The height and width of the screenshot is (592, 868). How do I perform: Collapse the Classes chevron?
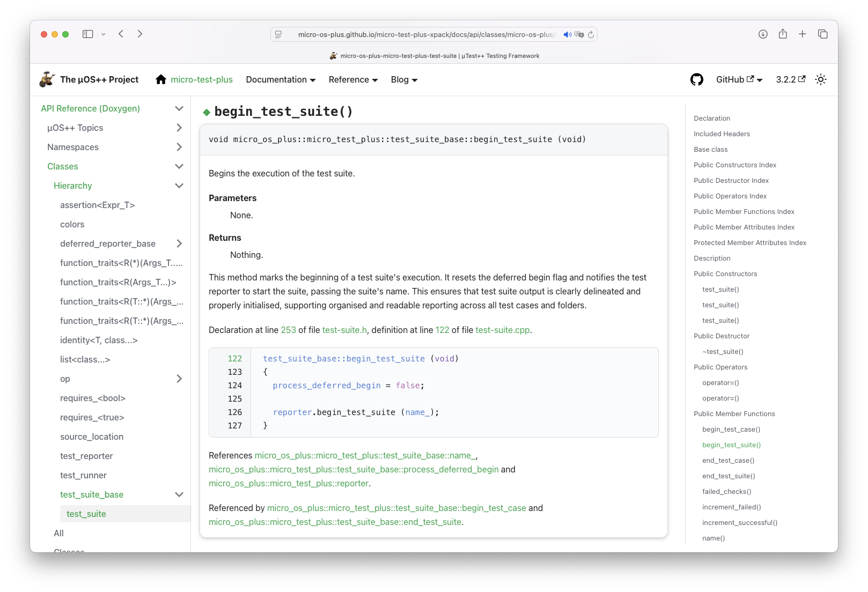point(179,166)
